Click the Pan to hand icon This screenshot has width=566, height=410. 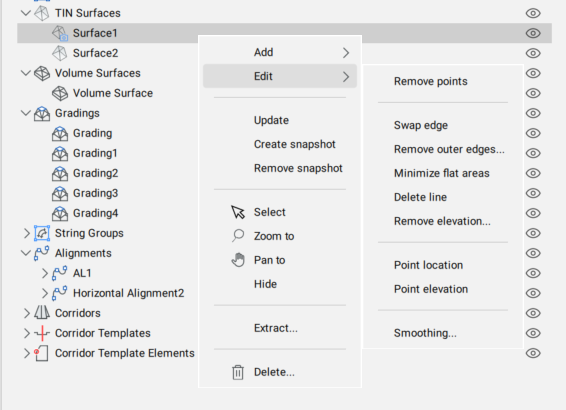238,260
